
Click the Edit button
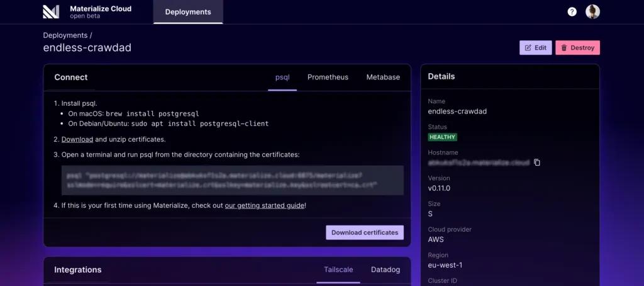click(x=536, y=48)
